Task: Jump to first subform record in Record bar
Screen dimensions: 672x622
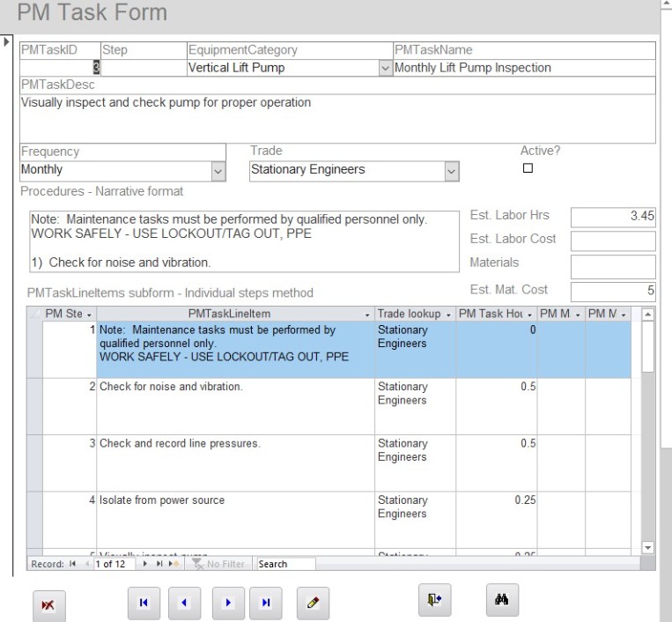Action: pos(73,564)
